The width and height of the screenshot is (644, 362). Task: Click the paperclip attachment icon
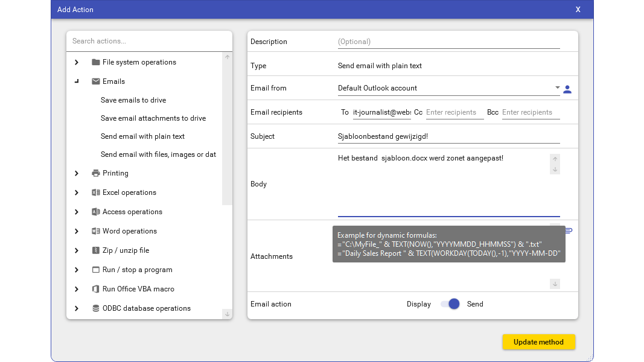(x=568, y=230)
